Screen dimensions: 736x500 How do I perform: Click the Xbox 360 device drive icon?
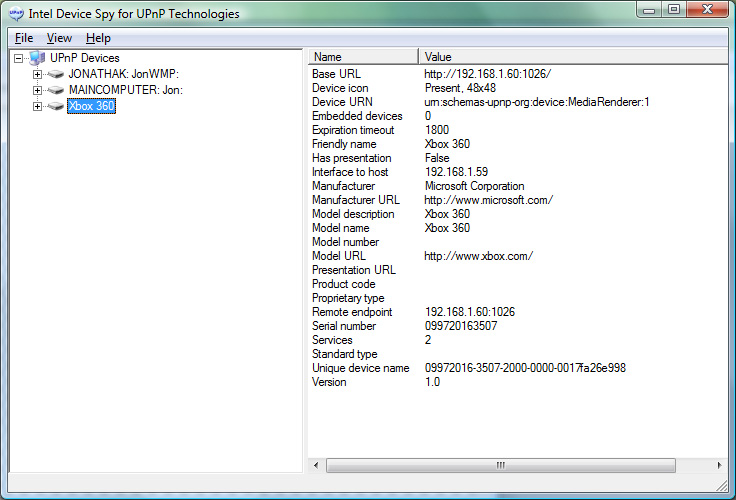(x=56, y=106)
